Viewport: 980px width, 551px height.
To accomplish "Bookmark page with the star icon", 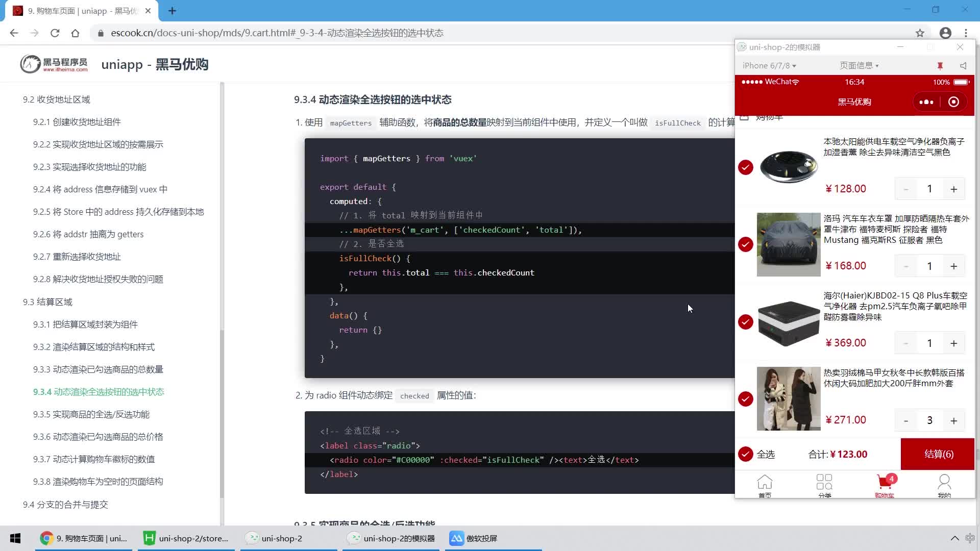I will (x=920, y=33).
